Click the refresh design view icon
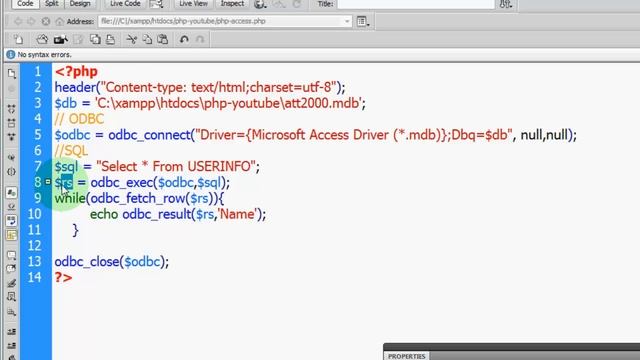This screenshot has width=640, height=360. [x=297, y=4]
